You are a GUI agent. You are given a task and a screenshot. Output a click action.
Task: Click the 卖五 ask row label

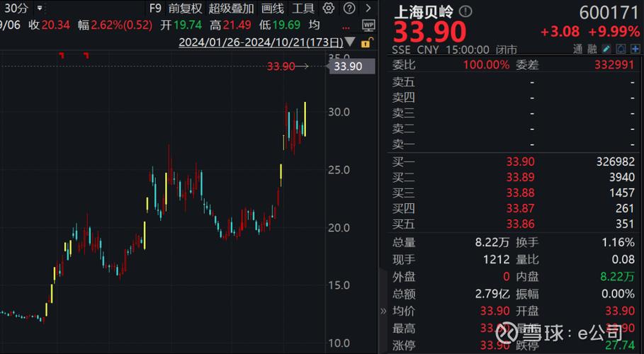403,82
